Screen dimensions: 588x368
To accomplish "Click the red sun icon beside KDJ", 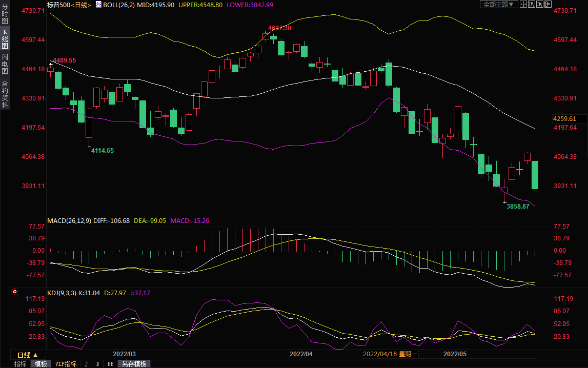I will point(15,292).
